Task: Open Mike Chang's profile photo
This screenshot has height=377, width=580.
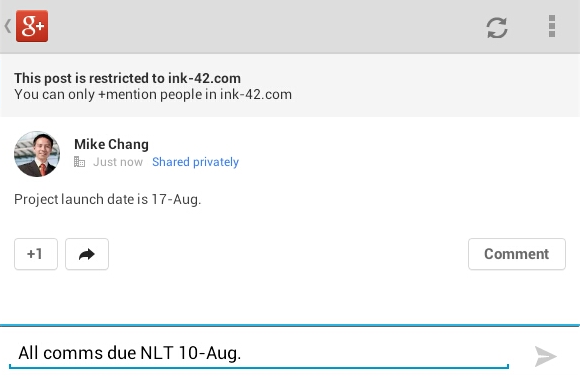Action: pyautogui.click(x=37, y=154)
